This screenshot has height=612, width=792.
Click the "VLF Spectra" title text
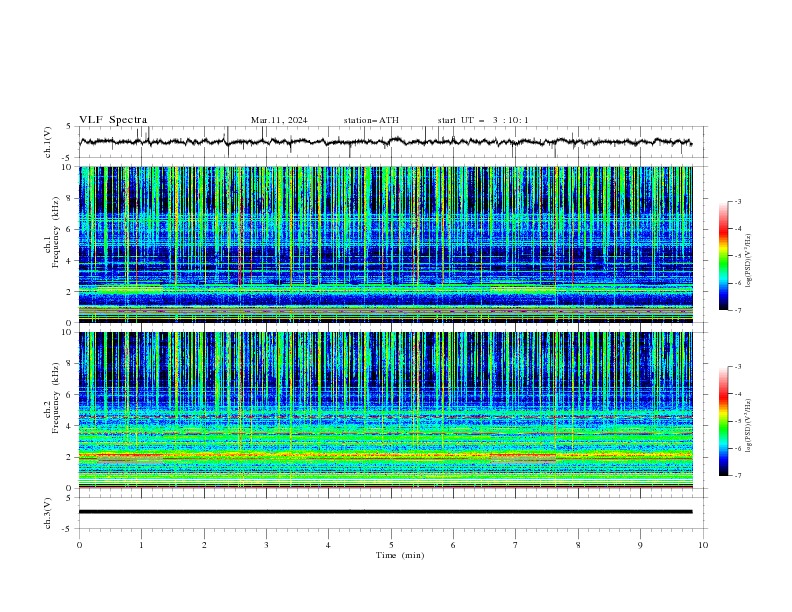click(x=113, y=120)
